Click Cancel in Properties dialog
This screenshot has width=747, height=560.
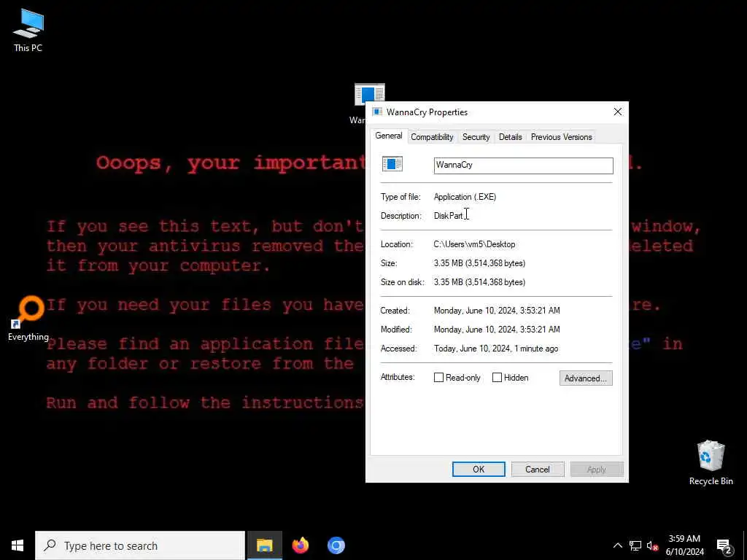pyautogui.click(x=538, y=470)
